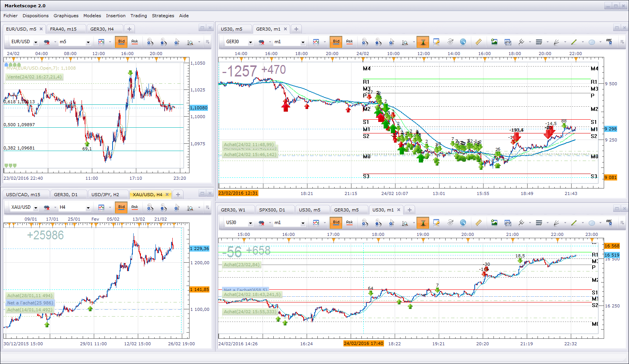Open the m1 timeframe dropdown for GER30
The width and height of the screenshot is (629, 364).
click(302, 42)
